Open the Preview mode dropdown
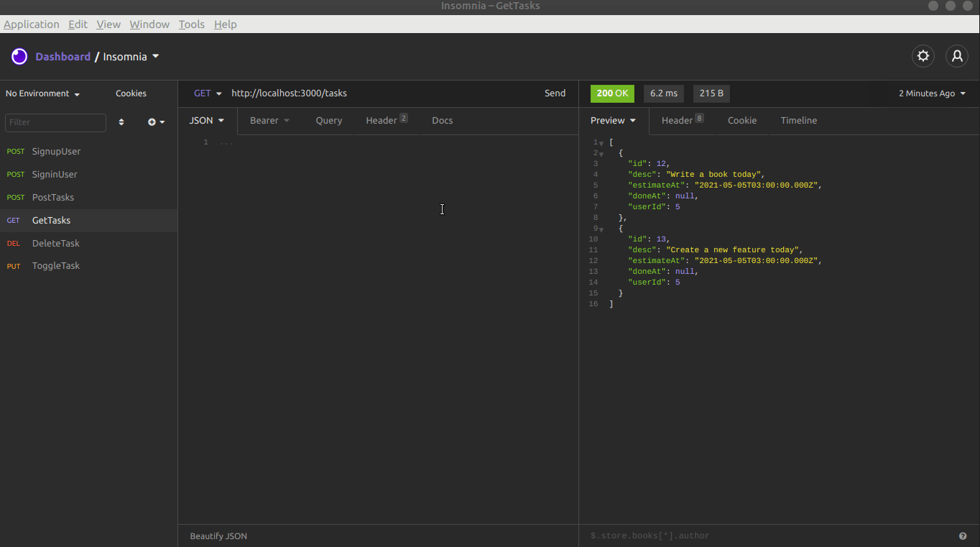The image size is (980, 547). [x=612, y=120]
